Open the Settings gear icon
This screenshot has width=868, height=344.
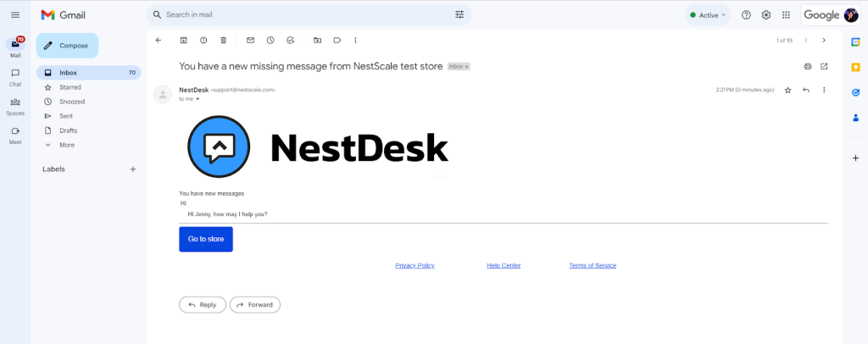coord(766,15)
